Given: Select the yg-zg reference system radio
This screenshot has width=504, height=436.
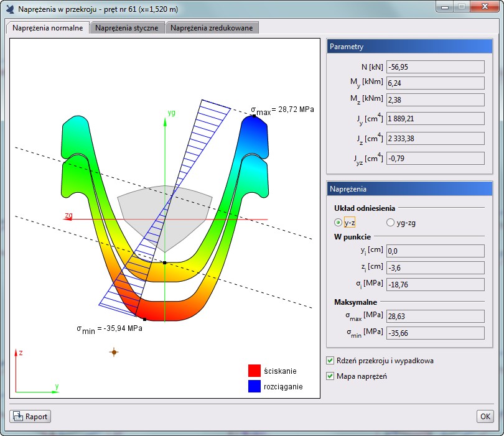Looking at the screenshot, I should point(390,222).
